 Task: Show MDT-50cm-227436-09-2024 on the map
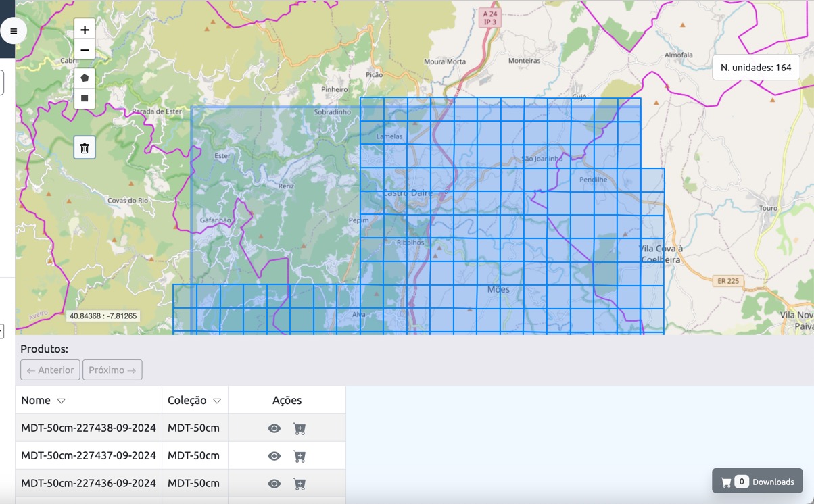(x=274, y=484)
